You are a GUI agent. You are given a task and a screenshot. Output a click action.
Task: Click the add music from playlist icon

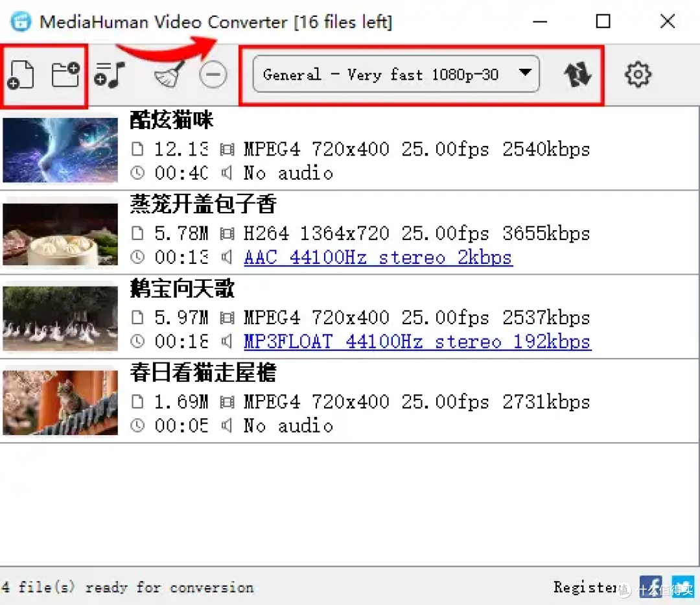(110, 75)
